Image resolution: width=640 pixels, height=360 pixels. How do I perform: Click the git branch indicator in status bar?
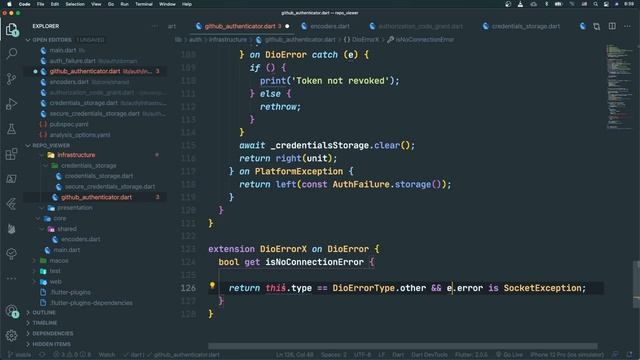click(x=19, y=355)
